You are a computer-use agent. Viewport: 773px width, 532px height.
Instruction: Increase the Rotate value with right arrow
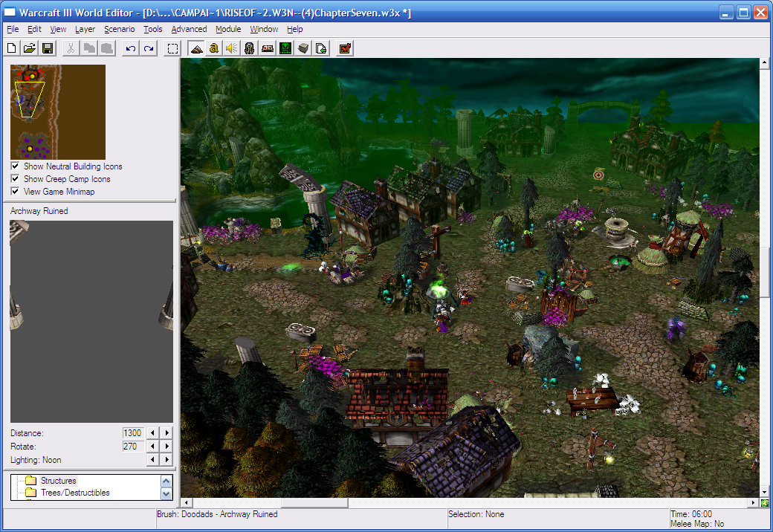[x=167, y=446]
